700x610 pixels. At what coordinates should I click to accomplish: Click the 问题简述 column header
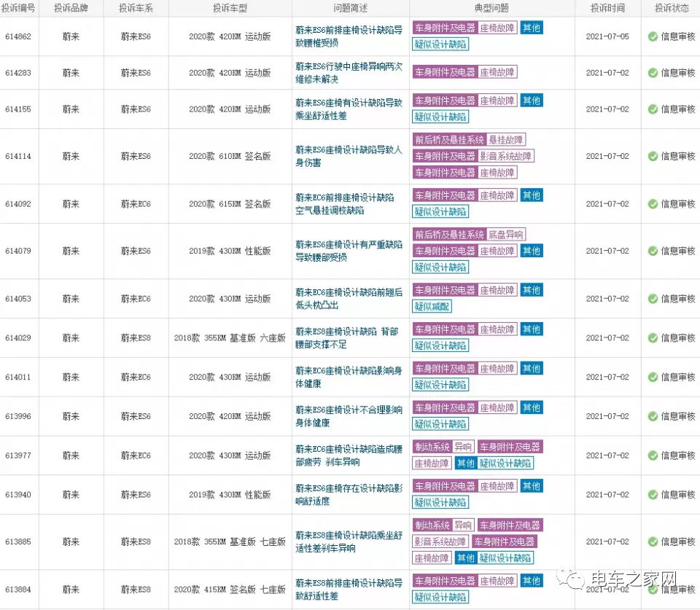coord(351,8)
